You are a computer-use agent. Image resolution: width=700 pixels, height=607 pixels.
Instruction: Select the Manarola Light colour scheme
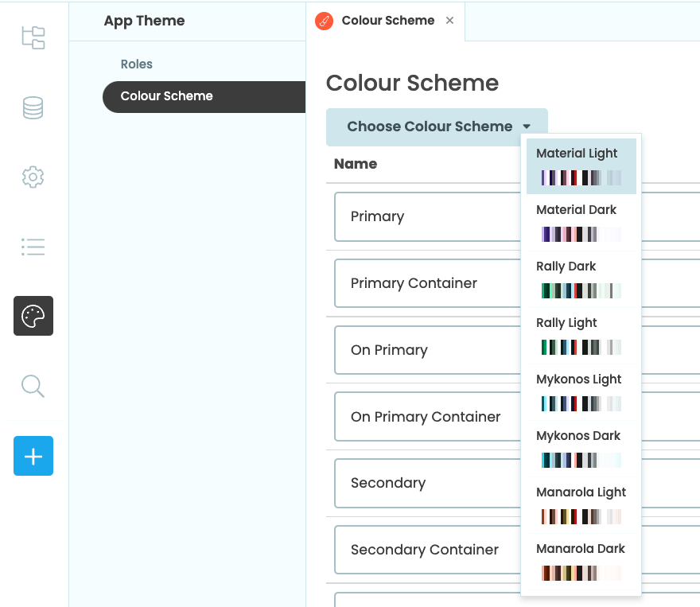coord(581,504)
